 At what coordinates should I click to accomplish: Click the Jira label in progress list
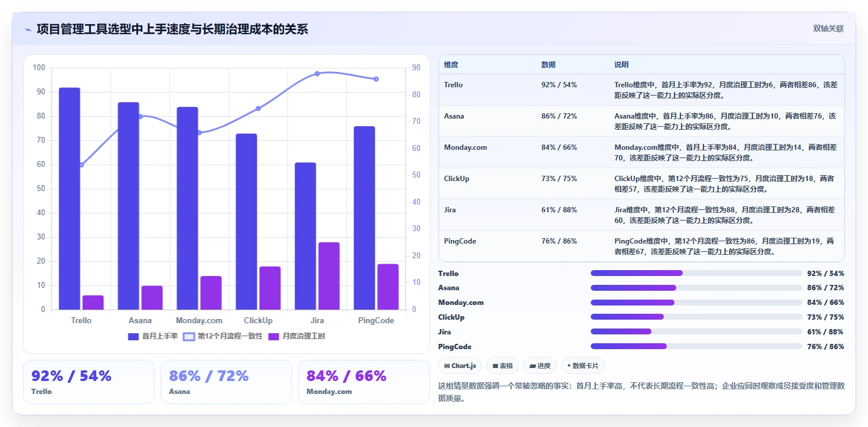pyautogui.click(x=444, y=332)
